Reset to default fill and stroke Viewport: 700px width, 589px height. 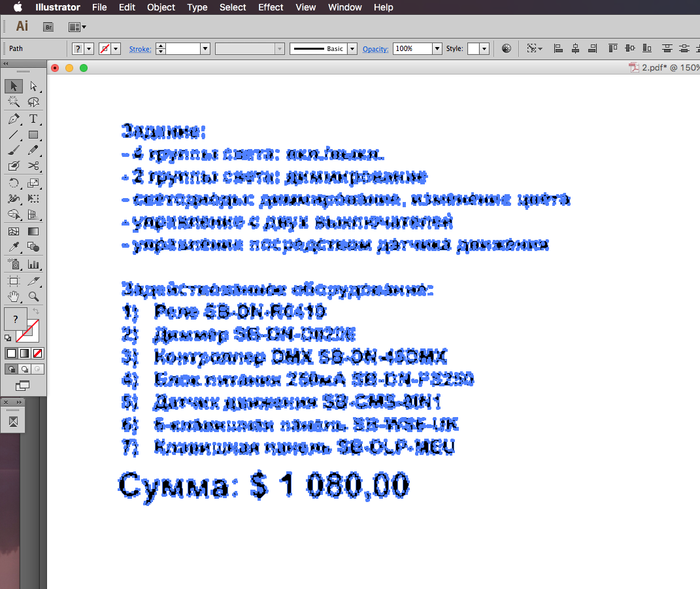click(x=8, y=338)
